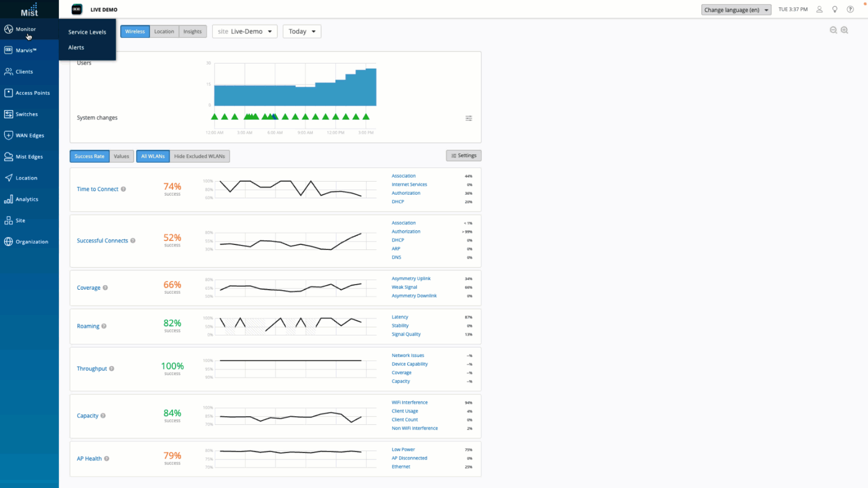Select the Success Rate toggle

coord(89,156)
